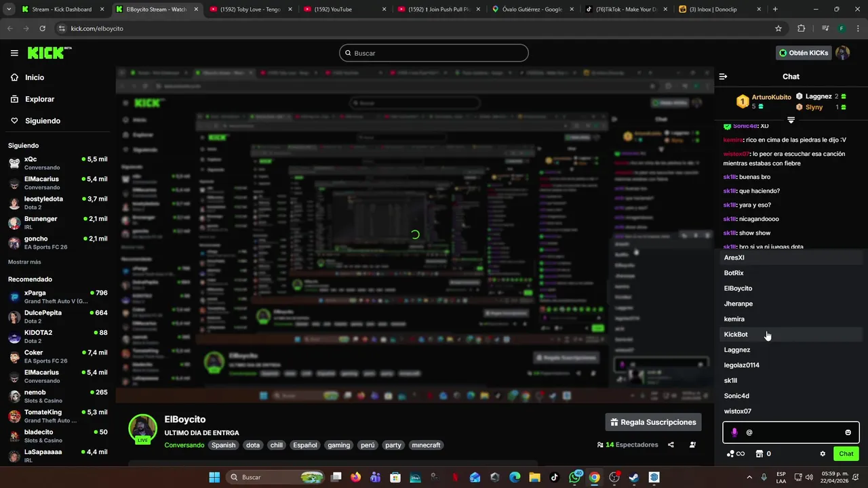
Task: Open KIDOTA2 recommended channel
Action: pyautogui.click(x=58, y=336)
